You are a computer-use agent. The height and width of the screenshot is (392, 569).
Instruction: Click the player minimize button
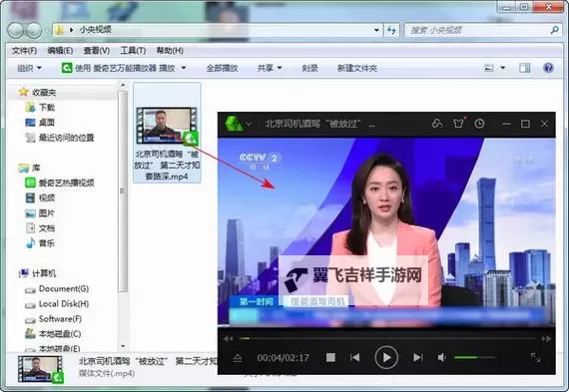pos(506,124)
